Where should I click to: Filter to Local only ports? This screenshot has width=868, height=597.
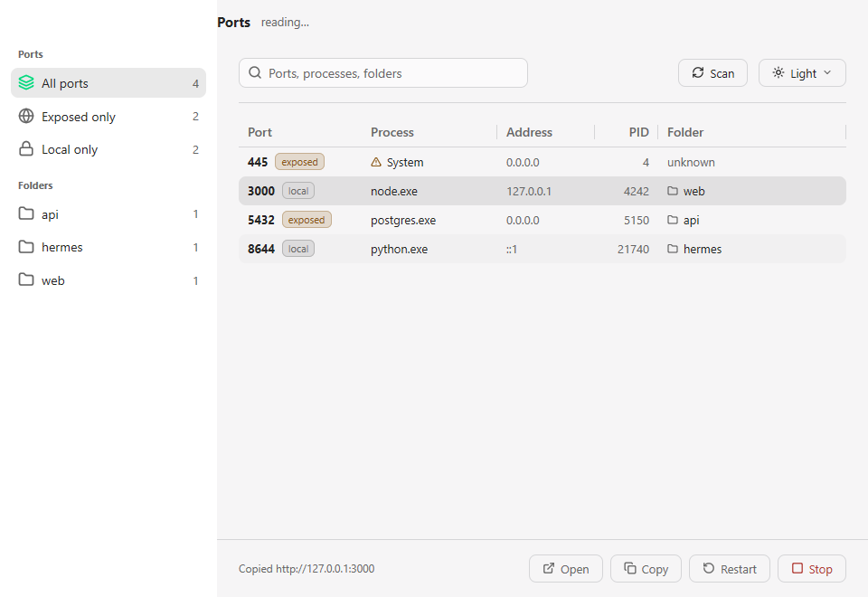pos(108,149)
